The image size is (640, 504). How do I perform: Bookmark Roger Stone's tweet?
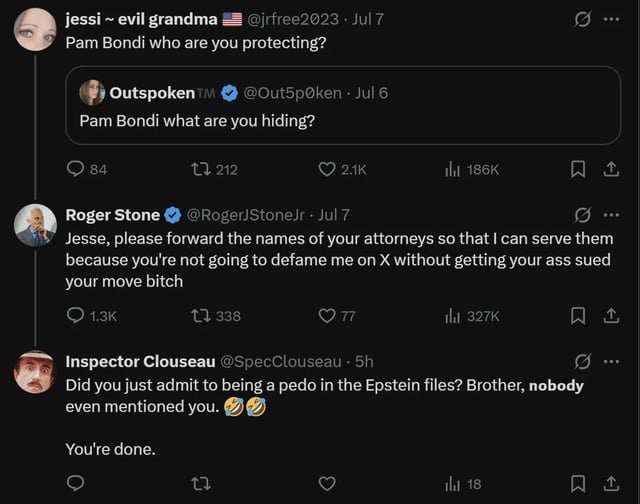coord(579,316)
